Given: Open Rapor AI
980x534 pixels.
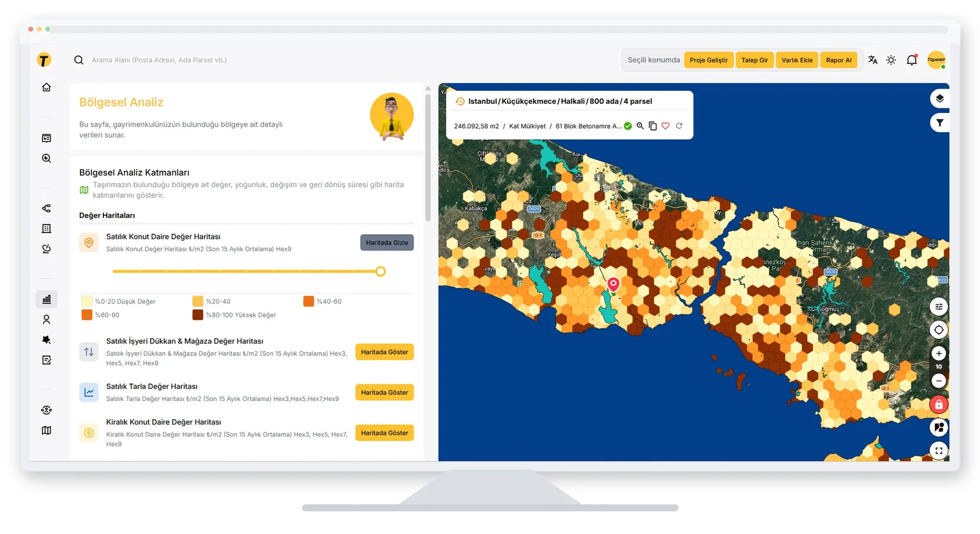Looking at the screenshot, I should point(839,60).
